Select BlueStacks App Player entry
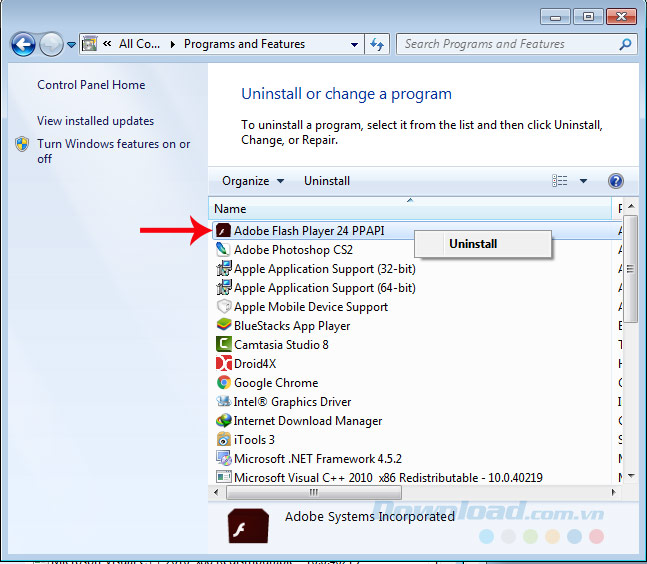This screenshot has height=564, width=647. 292,326
